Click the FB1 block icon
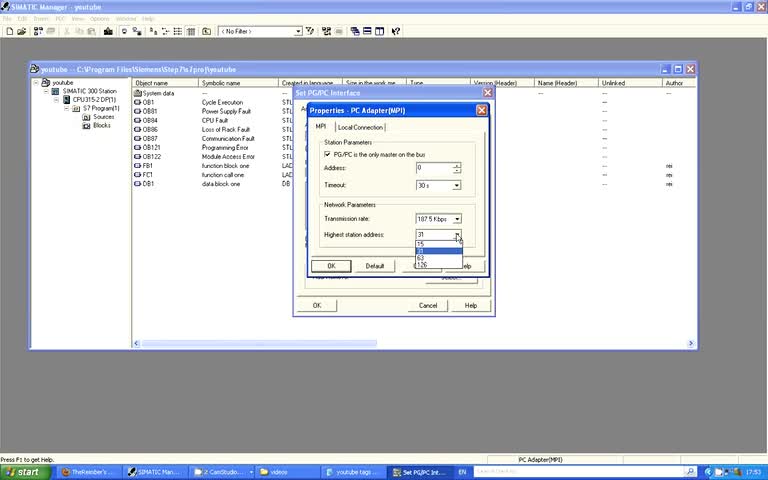Viewport: 768px width, 480px height. click(x=138, y=166)
